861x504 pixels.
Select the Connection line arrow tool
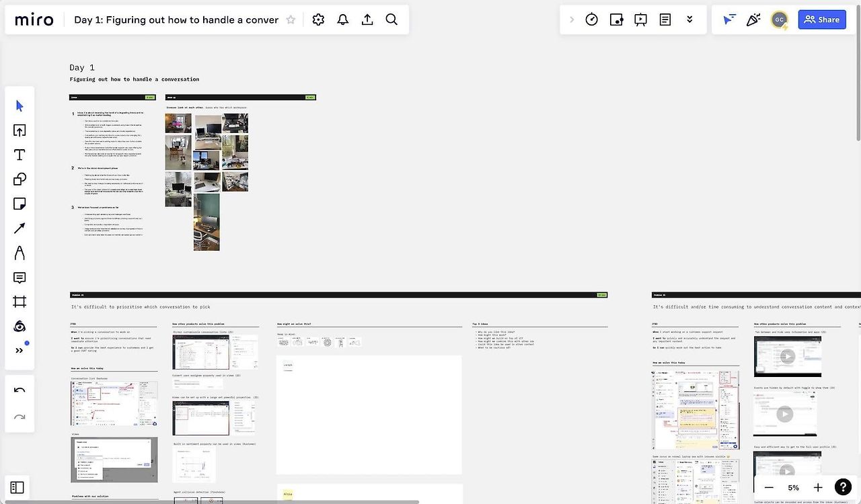point(20,228)
